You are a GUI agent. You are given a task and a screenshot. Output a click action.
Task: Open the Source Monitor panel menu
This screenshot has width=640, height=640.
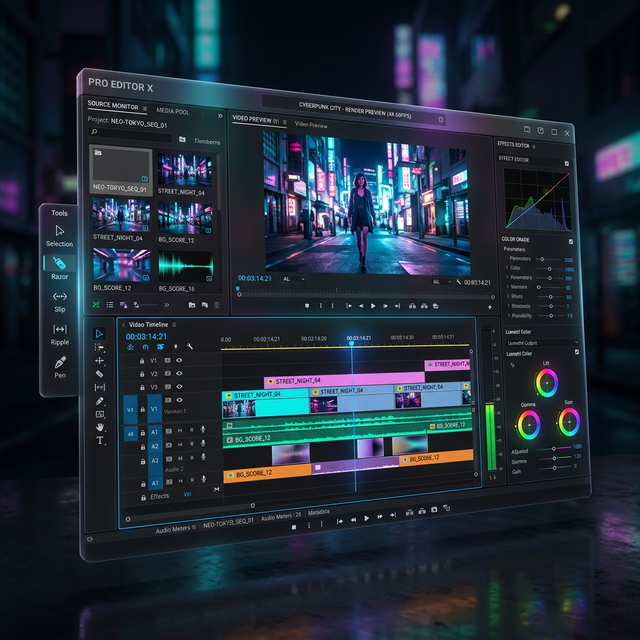tap(145, 109)
